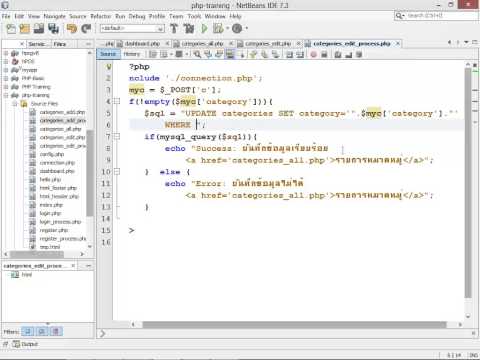Click the editor vertical scrollbar
Screen dimensions: 480x360
tap(468, 182)
